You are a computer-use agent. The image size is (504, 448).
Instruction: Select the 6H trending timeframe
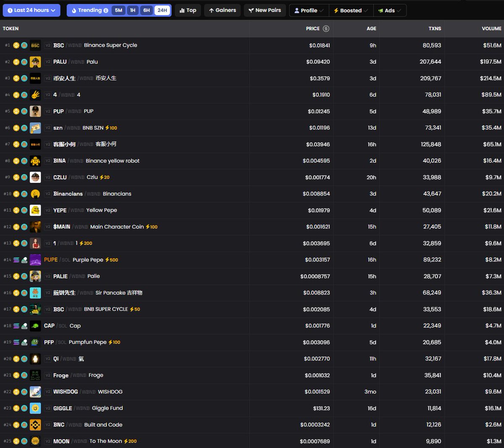click(147, 11)
